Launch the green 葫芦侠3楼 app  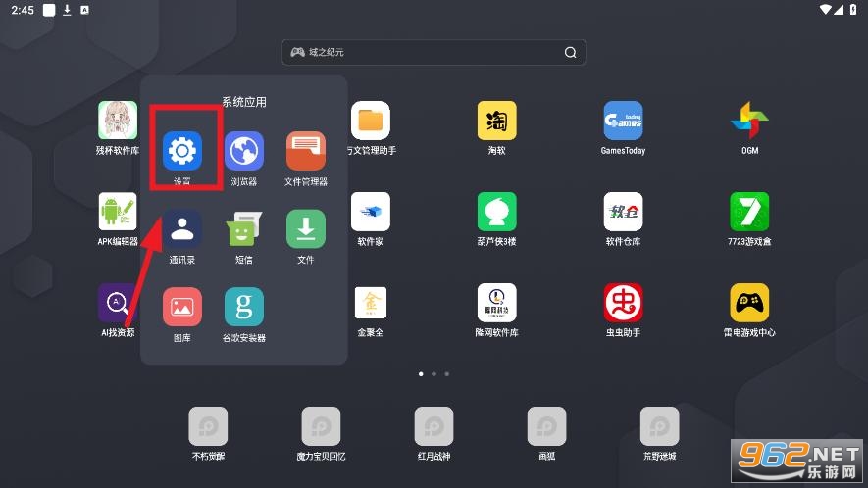496,212
